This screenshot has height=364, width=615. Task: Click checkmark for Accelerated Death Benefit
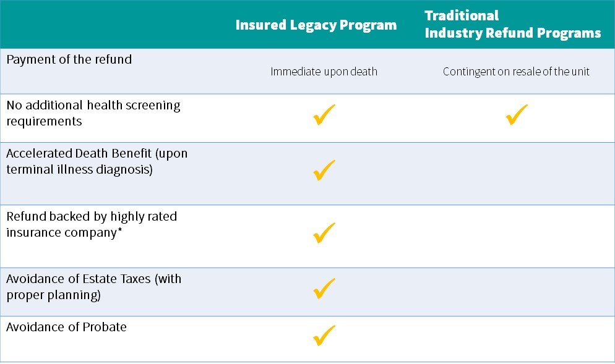324,170
